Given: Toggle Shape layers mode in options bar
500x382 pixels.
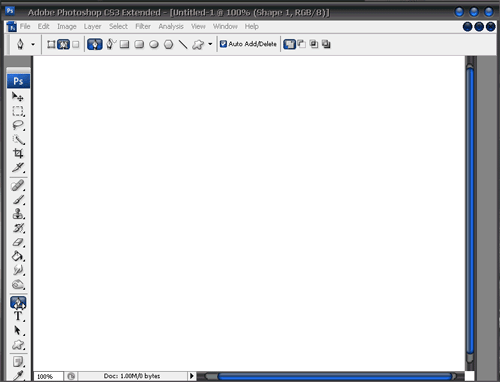Looking at the screenshot, I should [x=51, y=44].
